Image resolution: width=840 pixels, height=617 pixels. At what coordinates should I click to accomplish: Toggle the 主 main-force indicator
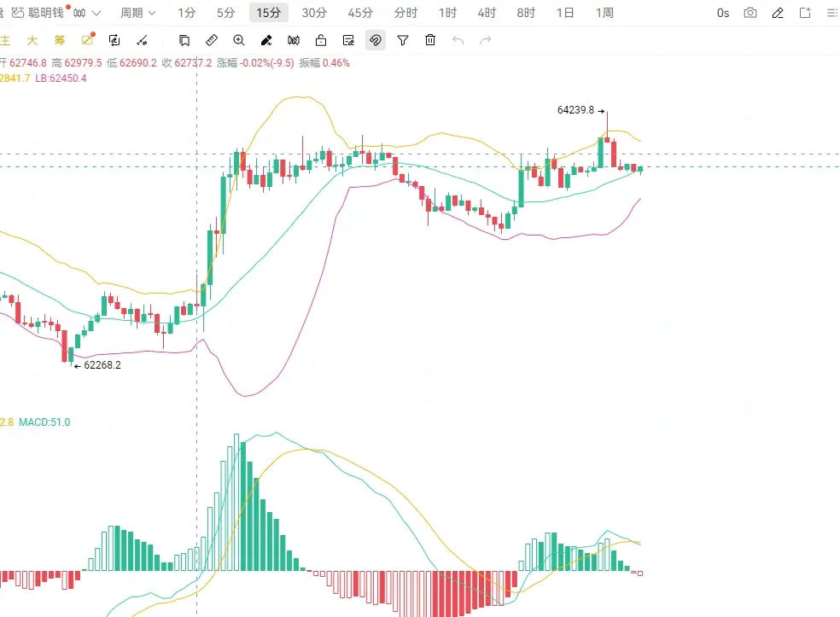[x=5, y=40]
